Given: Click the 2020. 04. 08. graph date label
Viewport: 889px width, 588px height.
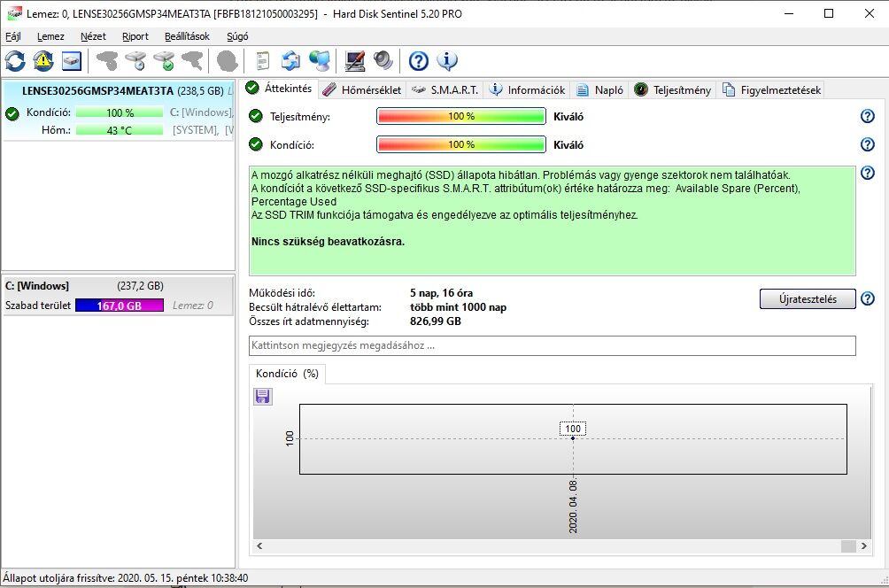Looking at the screenshot, I should coord(573,507).
